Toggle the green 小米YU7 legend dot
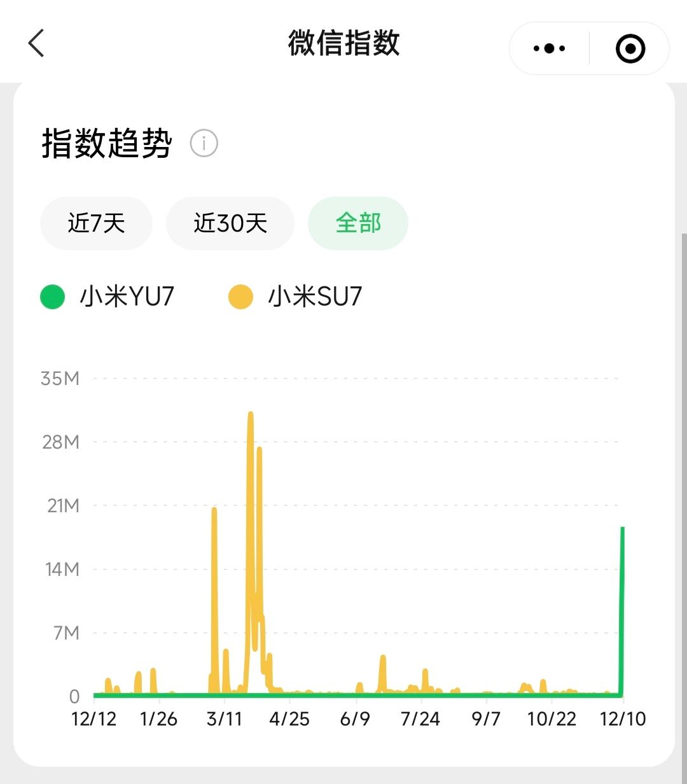Viewport: 687px width, 784px height. tap(52, 297)
